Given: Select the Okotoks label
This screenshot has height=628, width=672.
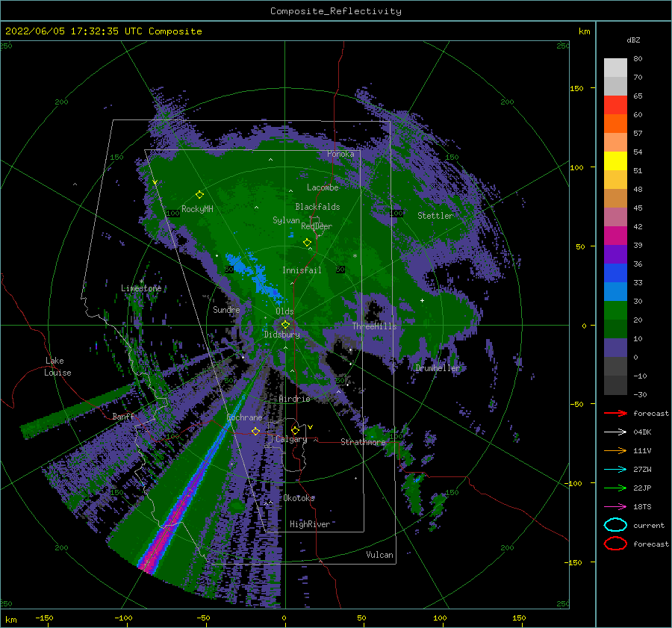Looking at the screenshot, I should coord(299,498).
